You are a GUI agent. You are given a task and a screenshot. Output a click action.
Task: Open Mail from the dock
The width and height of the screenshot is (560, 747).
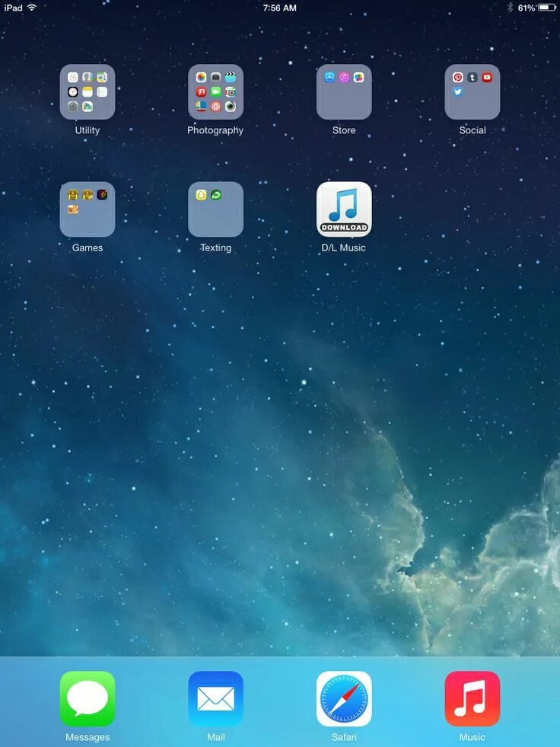pyautogui.click(x=216, y=699)
